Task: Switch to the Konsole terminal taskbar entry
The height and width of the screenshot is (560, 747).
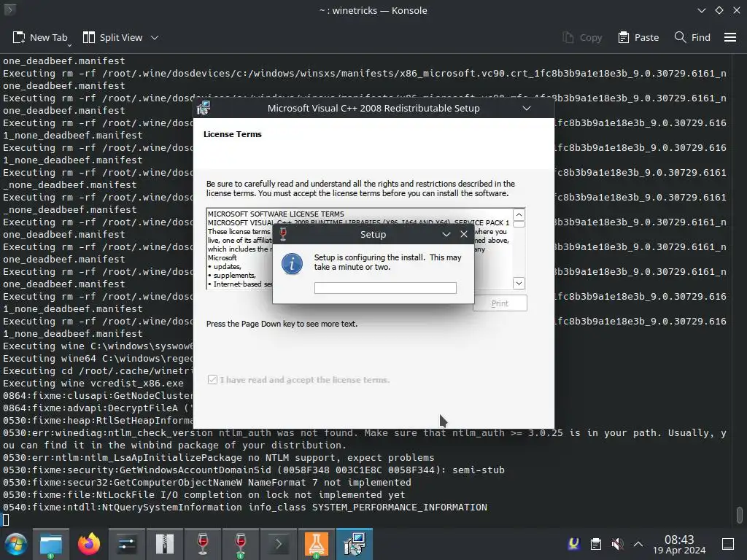Action: (x=279, y=544)
